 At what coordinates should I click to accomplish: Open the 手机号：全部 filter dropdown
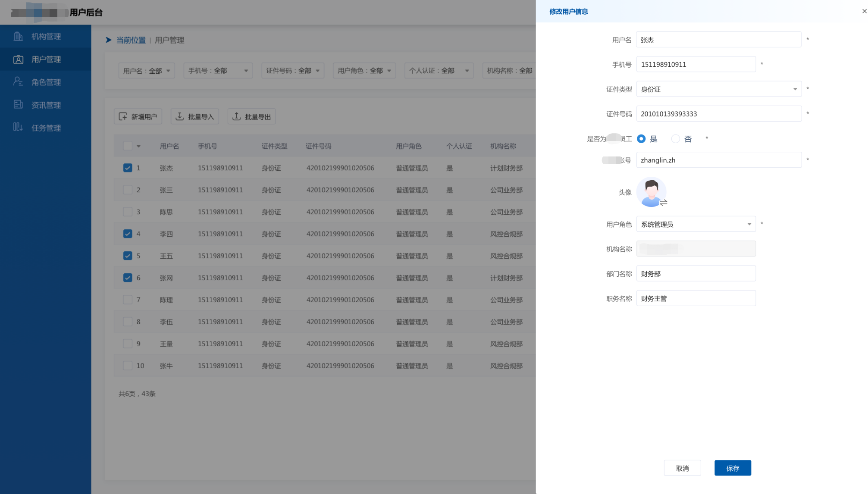coord(218,71)
